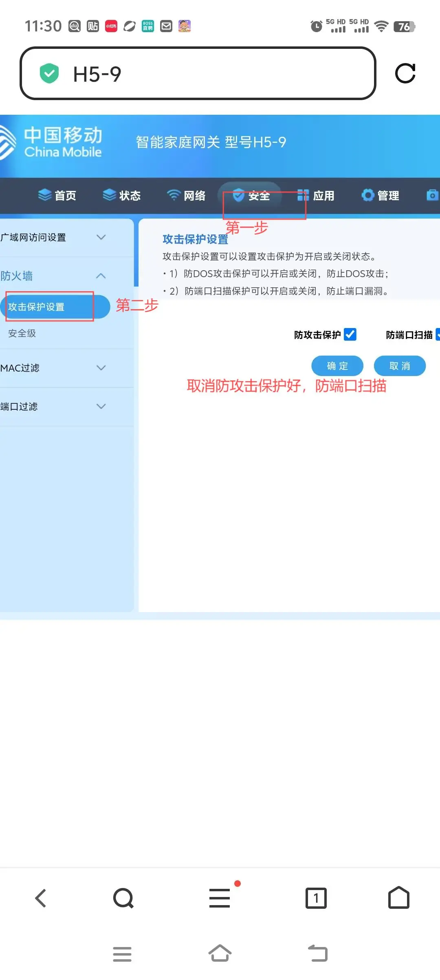This screenshot has width=440, height=980.
Task: Expand 广域网访问设置 section chevron
Action: point(101,237)
